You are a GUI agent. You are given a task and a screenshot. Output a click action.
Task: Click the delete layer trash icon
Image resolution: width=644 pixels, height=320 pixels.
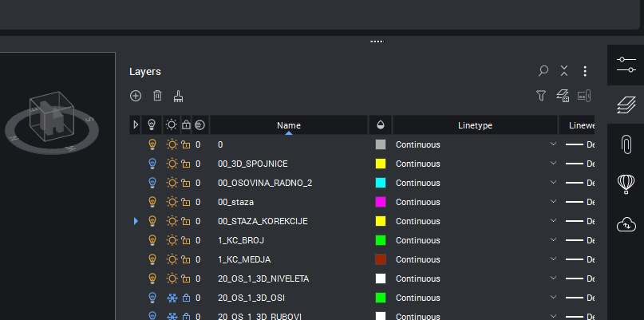coord(157,96)
